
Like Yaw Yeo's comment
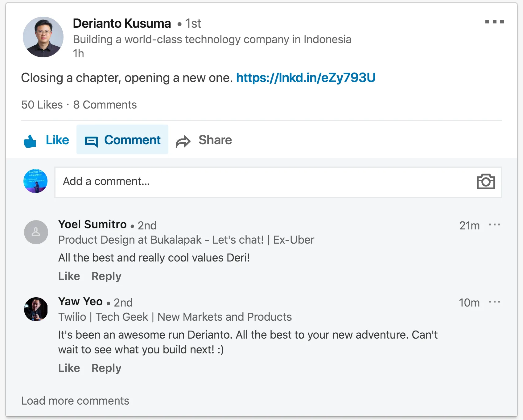(69, 368)
